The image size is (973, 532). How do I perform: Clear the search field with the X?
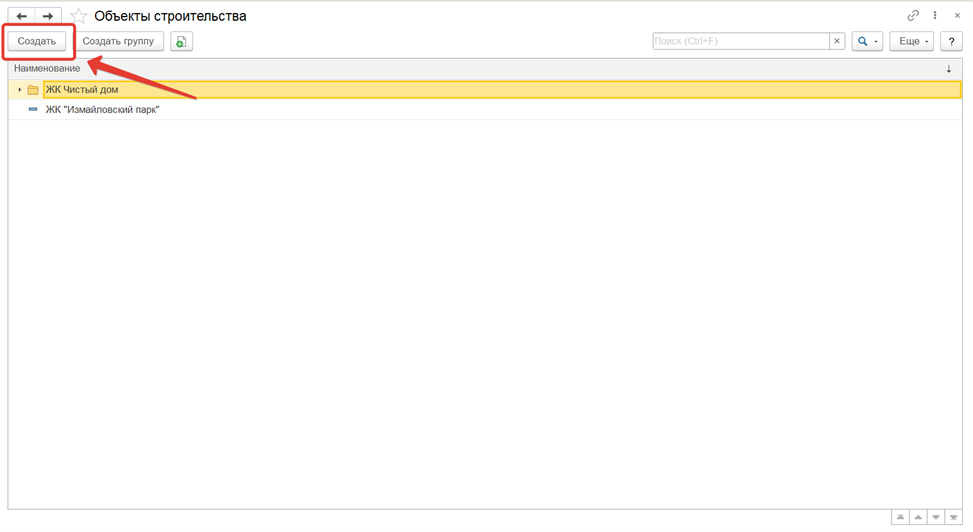pos(837,42)
